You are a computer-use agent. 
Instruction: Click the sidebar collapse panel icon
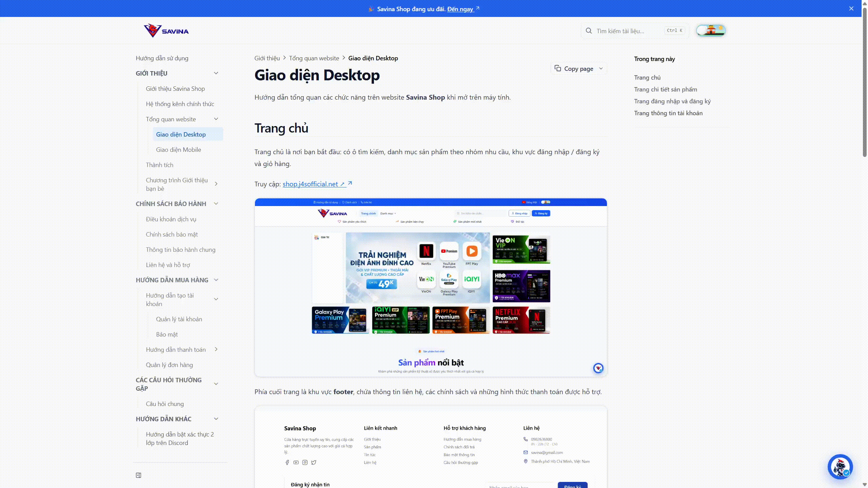pos(138,475)
